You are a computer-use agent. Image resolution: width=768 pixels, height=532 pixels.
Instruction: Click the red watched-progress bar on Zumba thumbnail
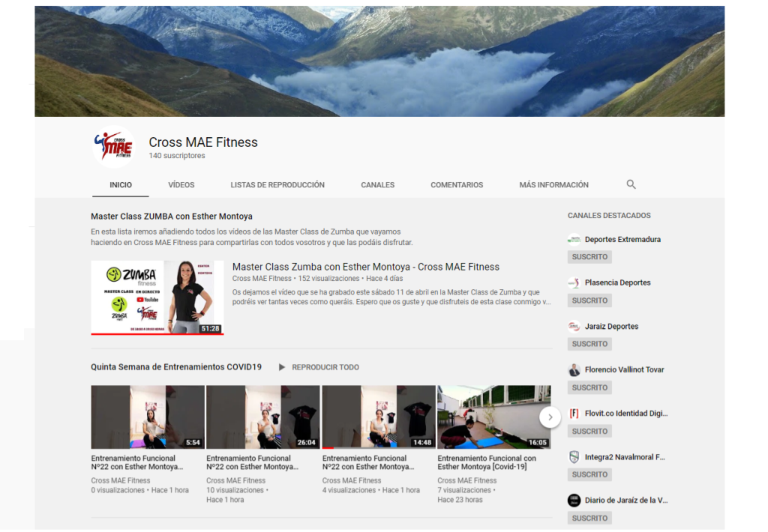pyautogui.click(x=157, y=334)
